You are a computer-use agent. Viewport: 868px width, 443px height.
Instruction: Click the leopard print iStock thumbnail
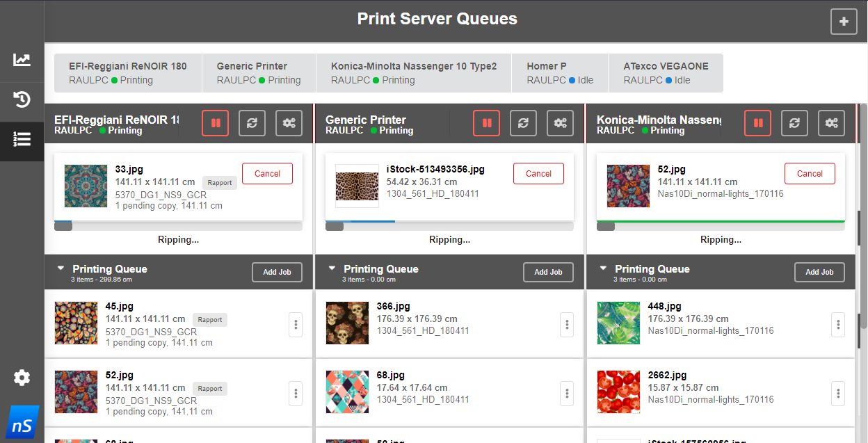tap(357, 186)
